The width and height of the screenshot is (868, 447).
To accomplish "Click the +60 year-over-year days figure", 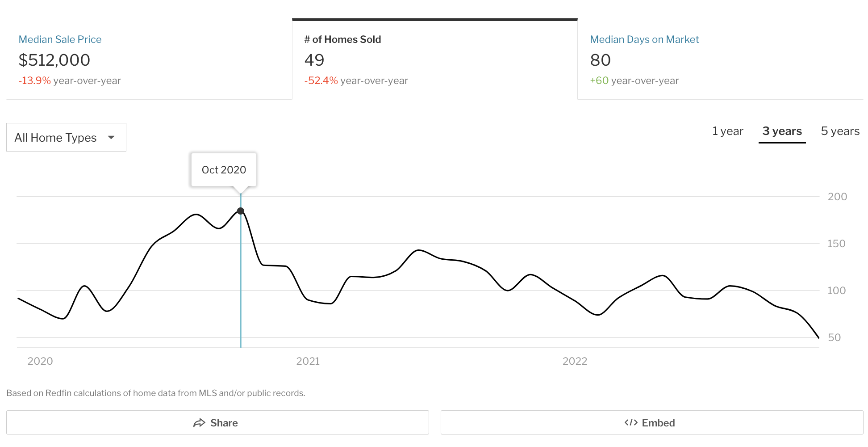I will (599, 81).
